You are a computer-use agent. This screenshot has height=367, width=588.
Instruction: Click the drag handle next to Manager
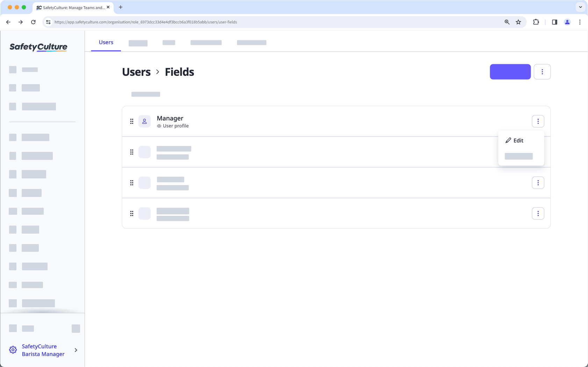click(x=132, y=121)
